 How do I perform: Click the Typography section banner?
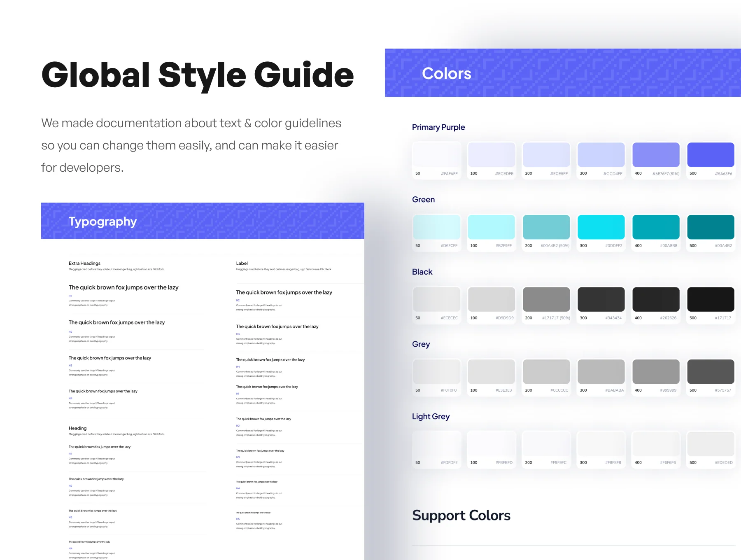coord(203,221)
